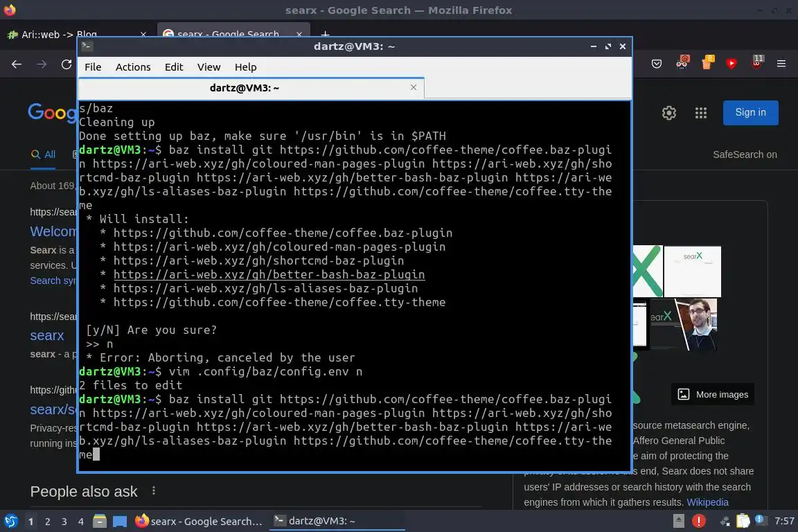Open the Help menu in terminal
Screen dimensions: 798x532
pos(245,66)
